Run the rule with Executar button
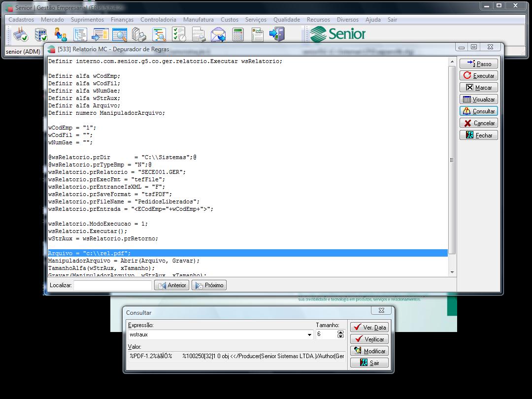Image resolution: width=532 pixels, height=399 pixels. click(x=478, y=76)
